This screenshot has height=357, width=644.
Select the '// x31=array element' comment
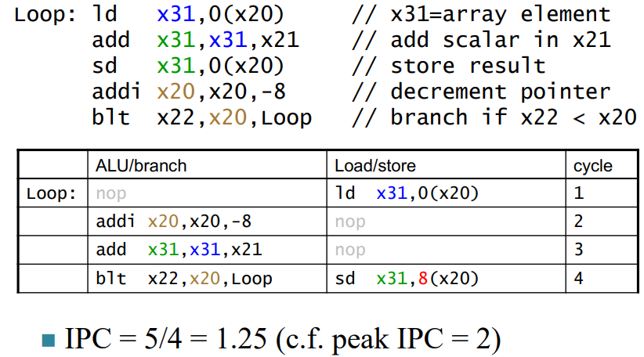pyautogui.click(x=480, y=14)
